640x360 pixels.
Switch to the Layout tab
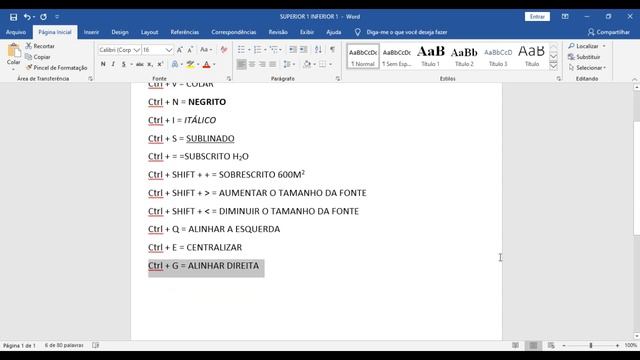coord(149,32)
